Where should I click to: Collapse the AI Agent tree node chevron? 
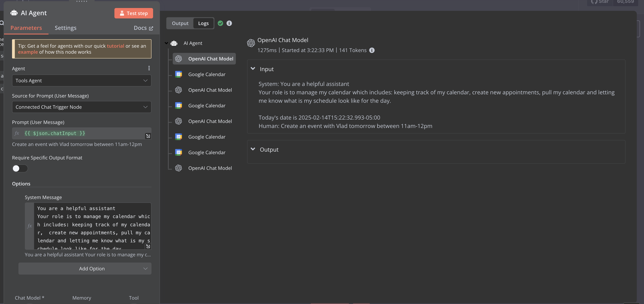click(x=166, y=43)
